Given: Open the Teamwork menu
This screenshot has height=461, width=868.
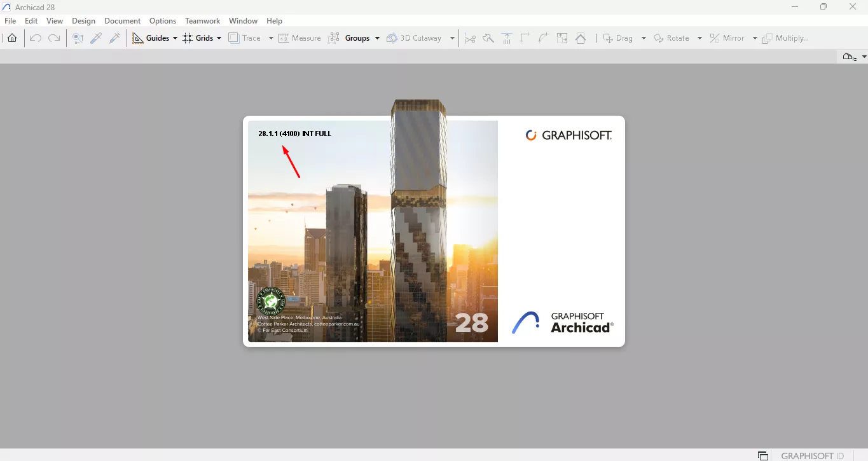Looking at the screenshot, I should point(203,21).
